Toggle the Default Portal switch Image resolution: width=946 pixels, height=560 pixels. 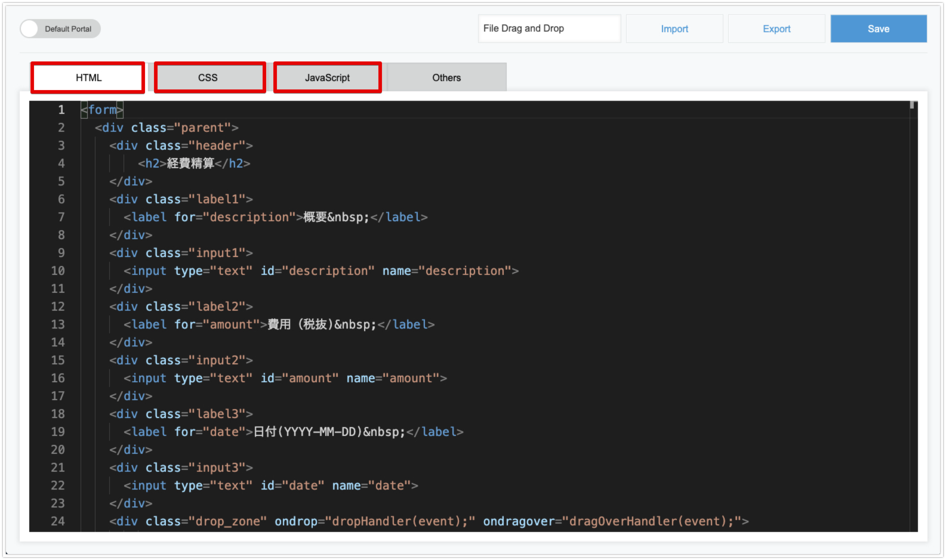(60, 29)
